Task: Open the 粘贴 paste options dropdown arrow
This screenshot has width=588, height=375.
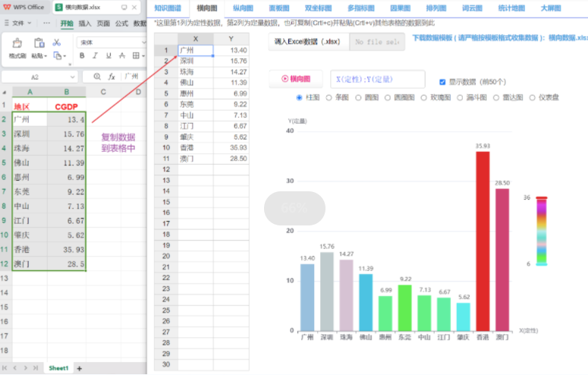Action: tap(46, 56)
